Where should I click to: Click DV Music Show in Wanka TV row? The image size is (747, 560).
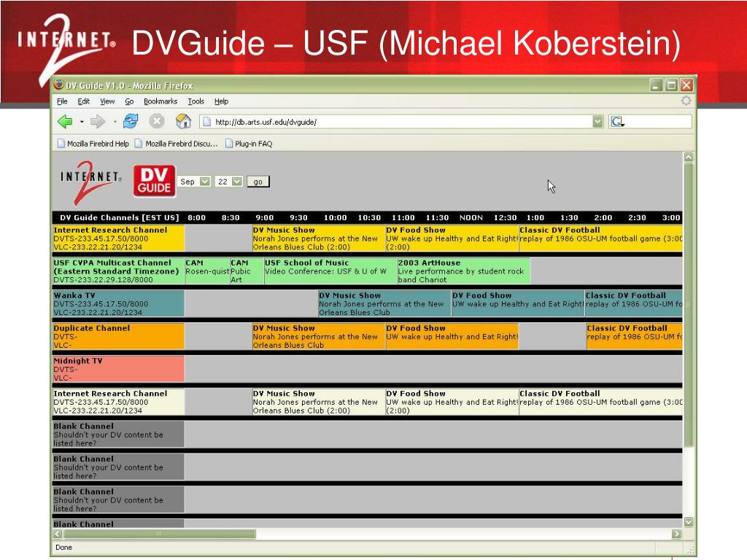tap(384, 304)
